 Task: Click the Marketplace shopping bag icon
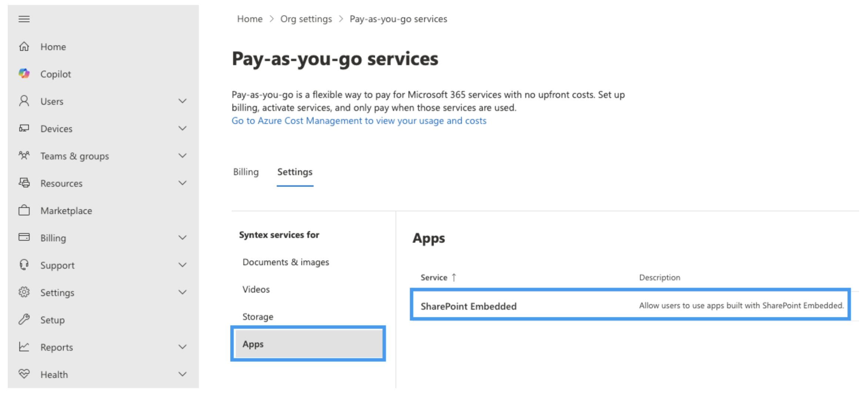point(24,210)
